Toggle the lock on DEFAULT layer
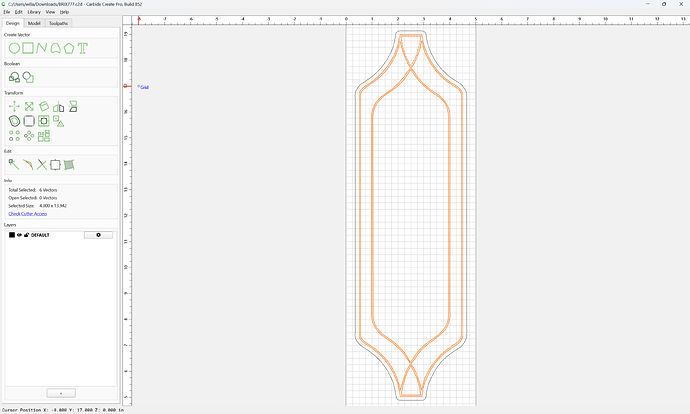690x414 pixels. coord(26,235)
